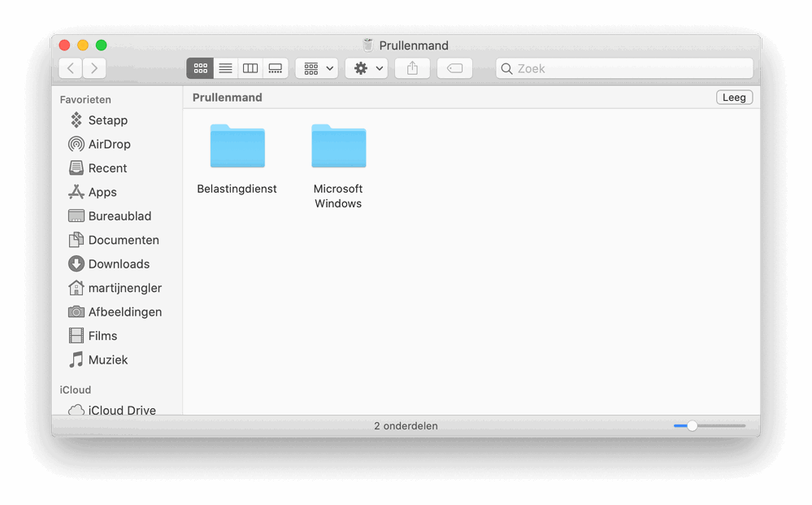Click the Documenten document icon

click(76, 240)
